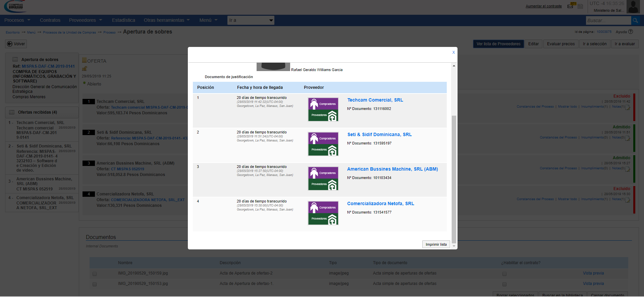Go to Proceso breadcrumb link
The image size is (644, 297).
(x=109, y=33)
